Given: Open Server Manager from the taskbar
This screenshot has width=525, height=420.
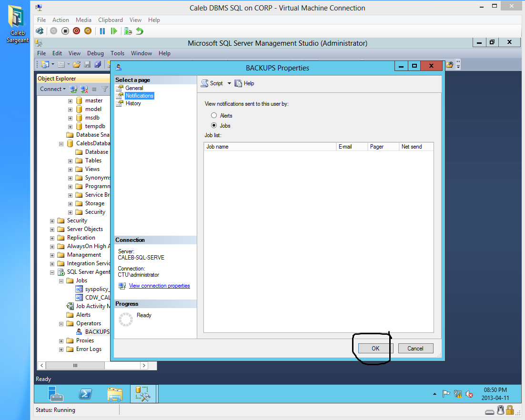Looking at the screenshot, I should (55, 393).
